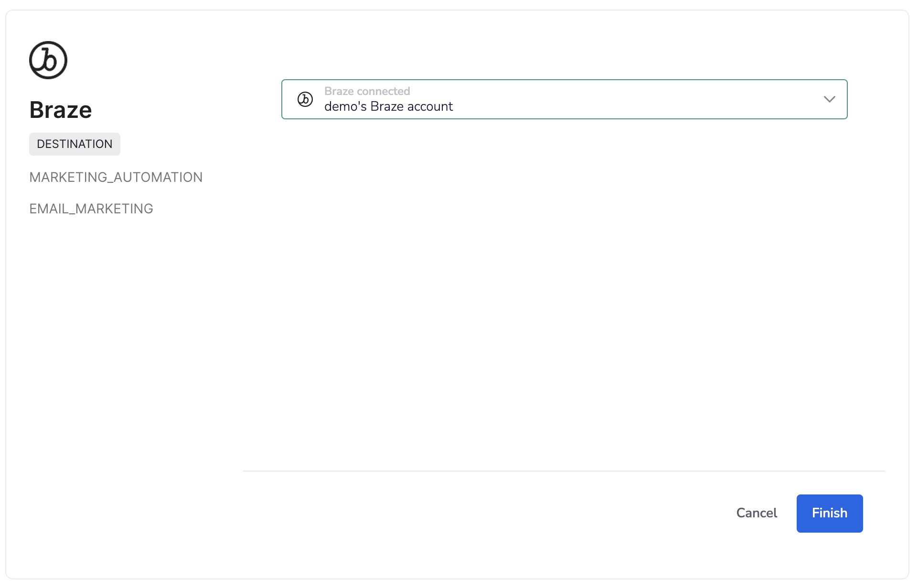Click the word "account" in selector
The image size is (918, 588).
coord(430,106)
